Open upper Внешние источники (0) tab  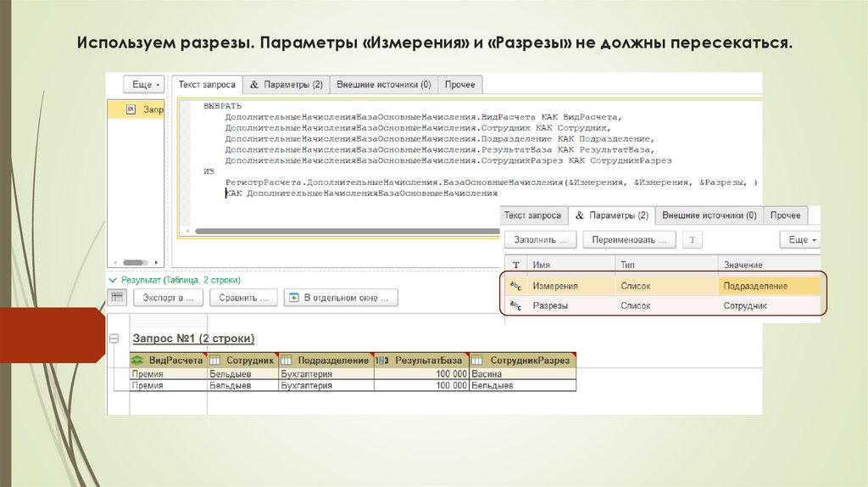tap(383, 85)
